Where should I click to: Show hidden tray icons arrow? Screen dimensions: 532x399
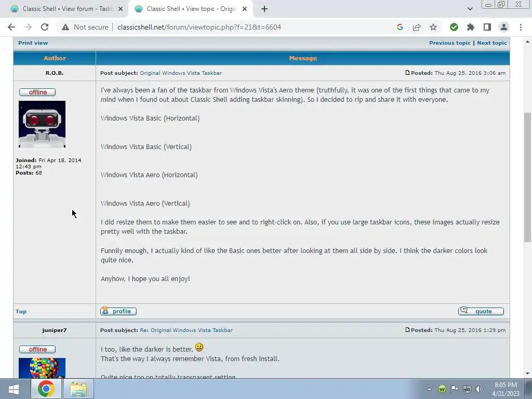click(429, 389)
